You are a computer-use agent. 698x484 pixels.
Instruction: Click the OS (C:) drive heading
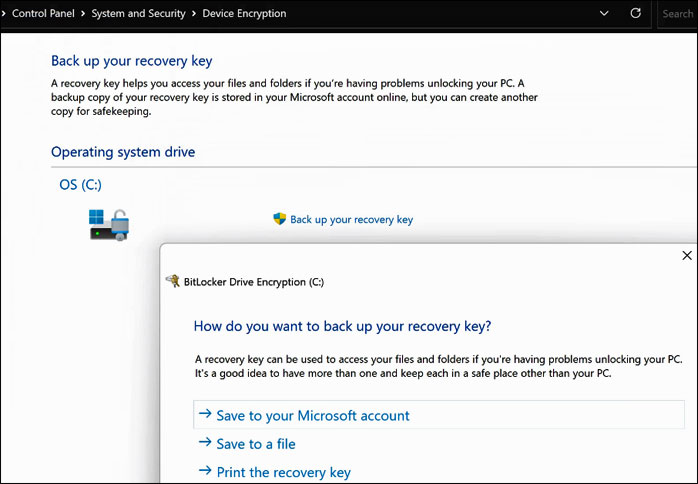point(81,184)
